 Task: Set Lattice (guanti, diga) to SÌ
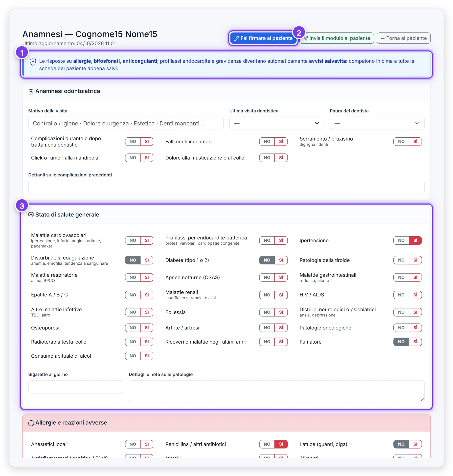point(415,444)
